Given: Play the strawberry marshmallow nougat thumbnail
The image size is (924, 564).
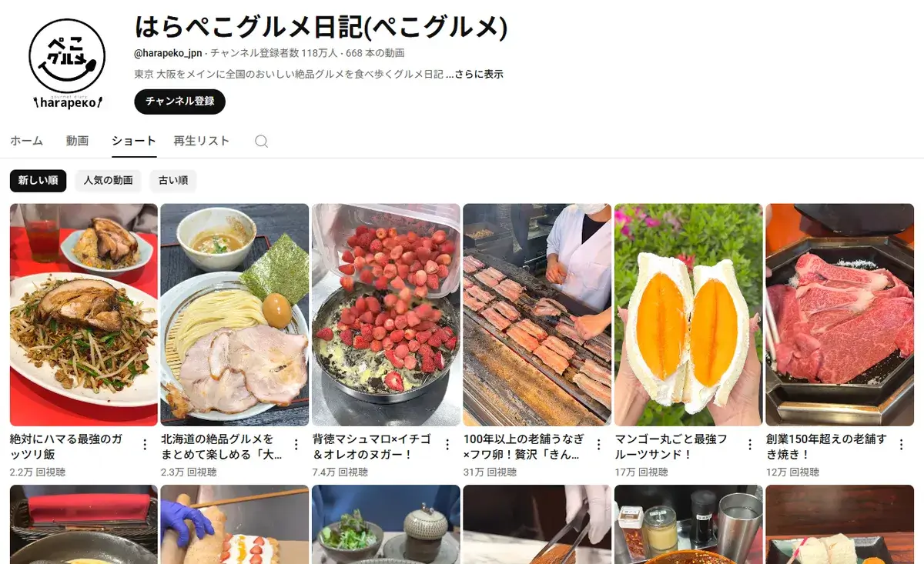Looking at the screenshot, I should coord(386,315).
